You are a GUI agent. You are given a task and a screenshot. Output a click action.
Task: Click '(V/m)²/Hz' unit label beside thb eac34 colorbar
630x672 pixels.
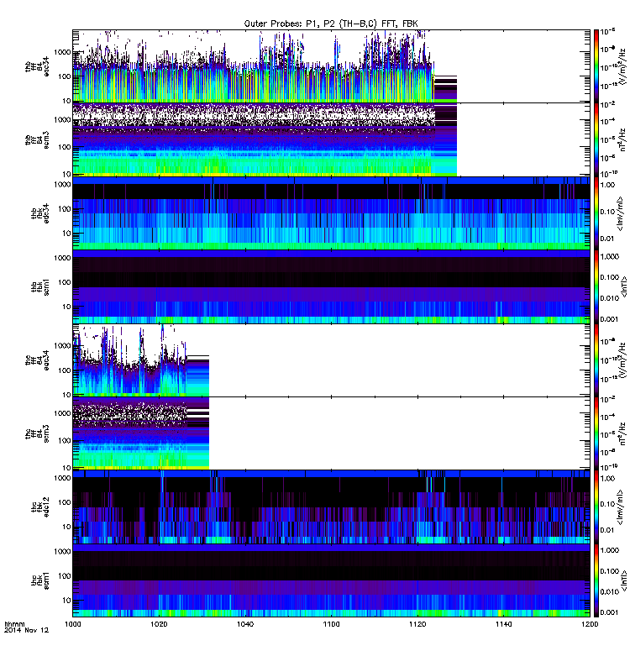[623, 68]
